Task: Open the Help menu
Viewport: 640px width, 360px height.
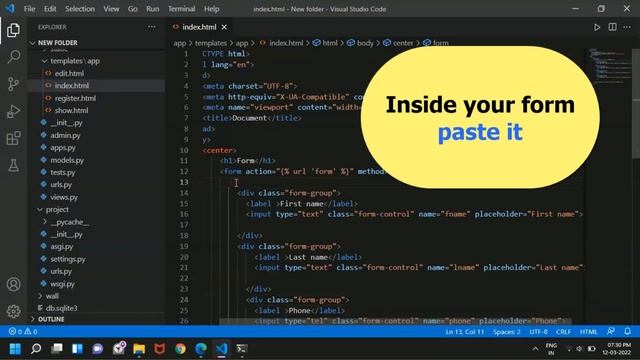Action: 211,9
